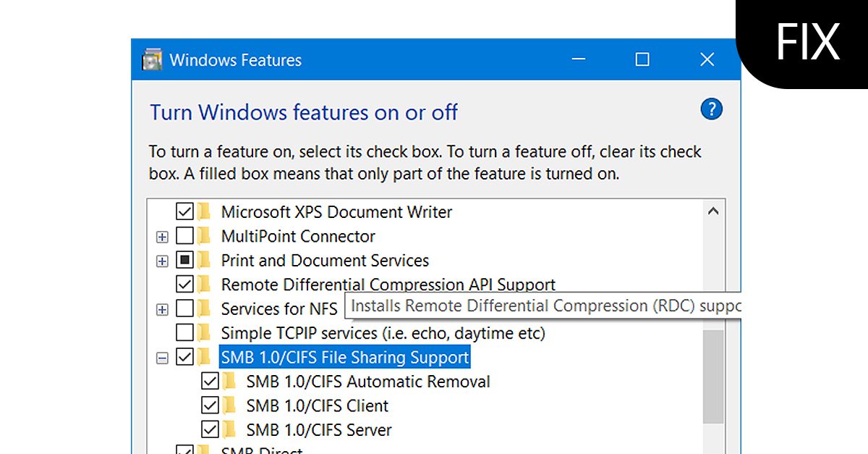Expand the MultiPoint Connector tree node
The image size is (868, 454).
(161, 236)
